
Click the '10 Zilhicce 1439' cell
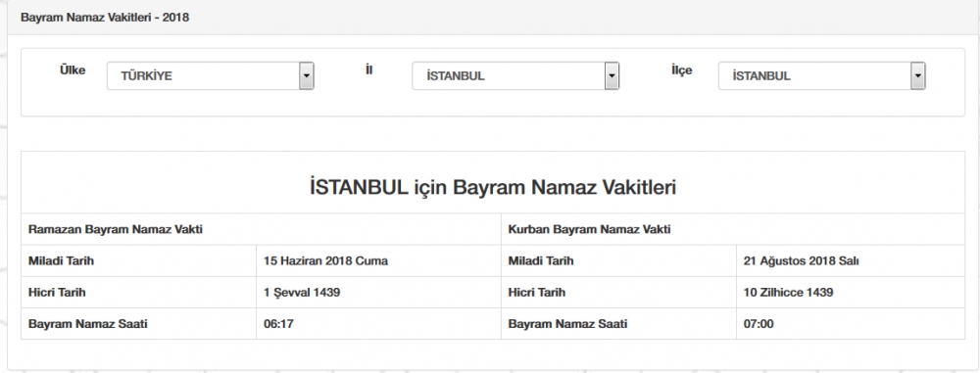coord(850,292)
